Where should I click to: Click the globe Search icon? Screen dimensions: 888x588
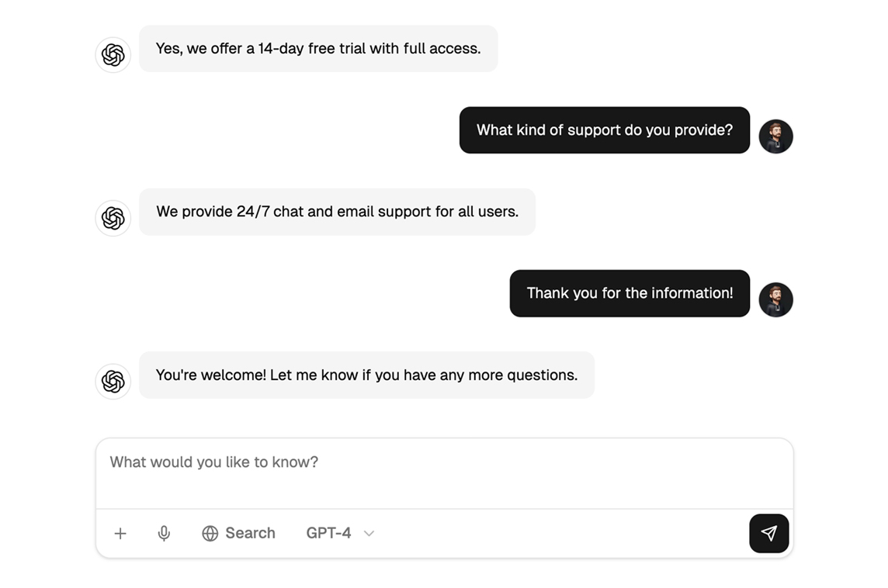210,533
